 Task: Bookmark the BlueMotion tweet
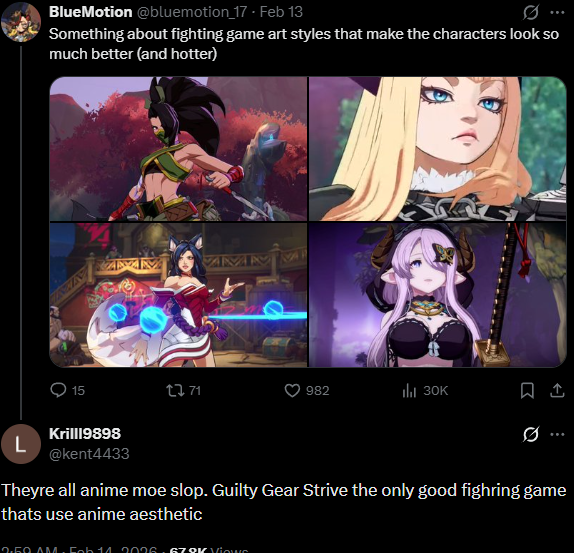pos(527,390)
